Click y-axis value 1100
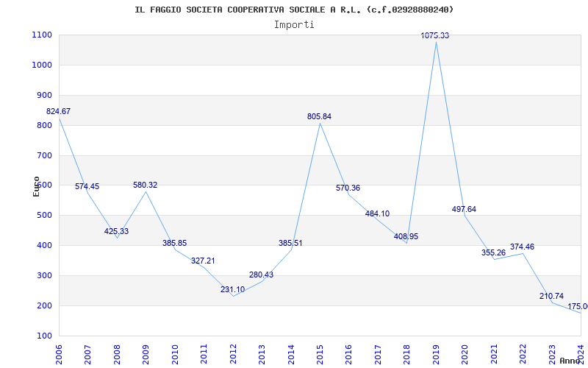Screen dimensions: 588x368 (x=43, y=35)
